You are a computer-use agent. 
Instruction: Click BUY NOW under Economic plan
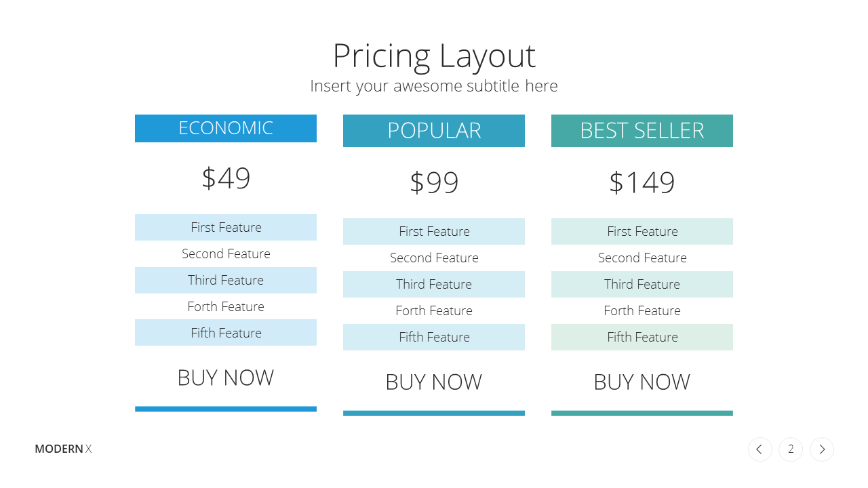(x=226, y=378)
